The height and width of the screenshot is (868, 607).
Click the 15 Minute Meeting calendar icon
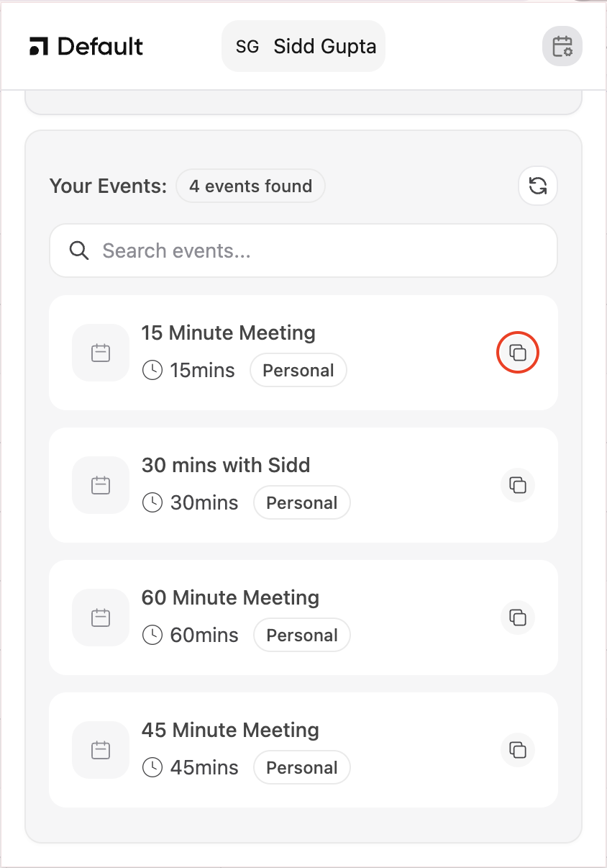coord(101,353)
